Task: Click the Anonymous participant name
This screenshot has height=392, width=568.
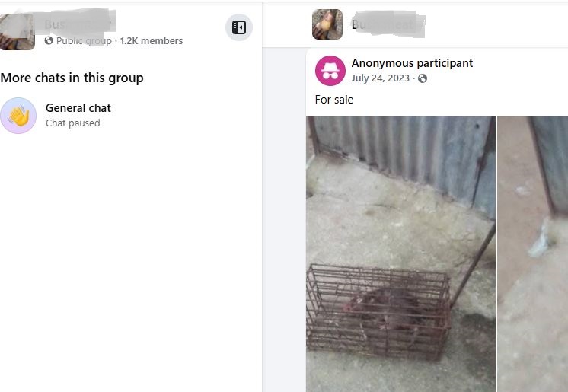Action: point(412,63)
